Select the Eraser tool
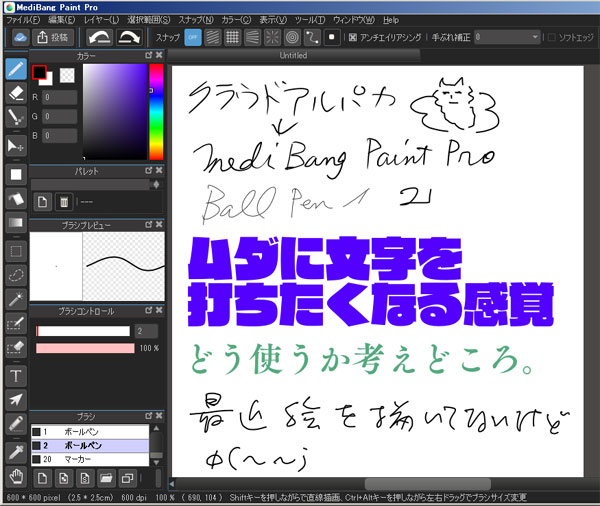 click(x=16, y=93)
